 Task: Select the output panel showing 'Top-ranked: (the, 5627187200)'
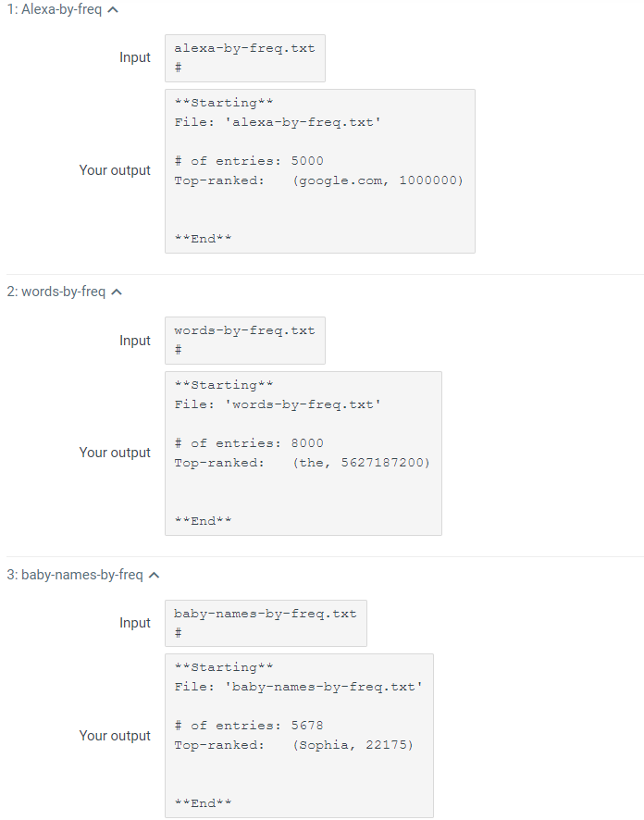(x=303, y=453)
